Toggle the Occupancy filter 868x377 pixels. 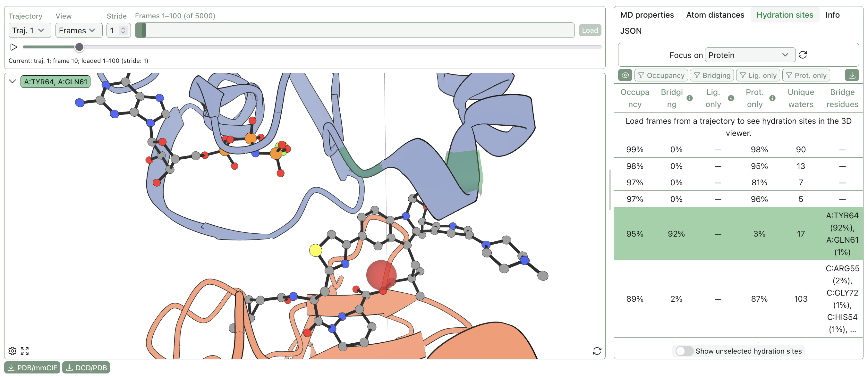661,75
